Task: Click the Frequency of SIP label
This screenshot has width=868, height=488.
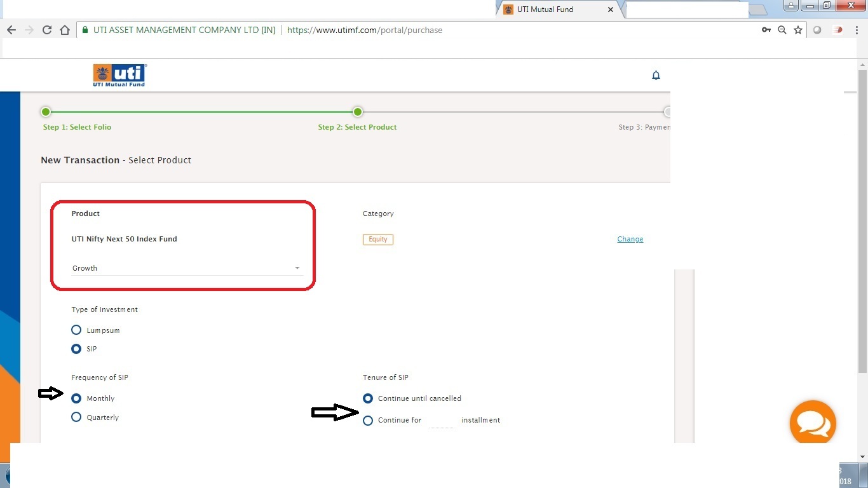Action: click(100, 377)
